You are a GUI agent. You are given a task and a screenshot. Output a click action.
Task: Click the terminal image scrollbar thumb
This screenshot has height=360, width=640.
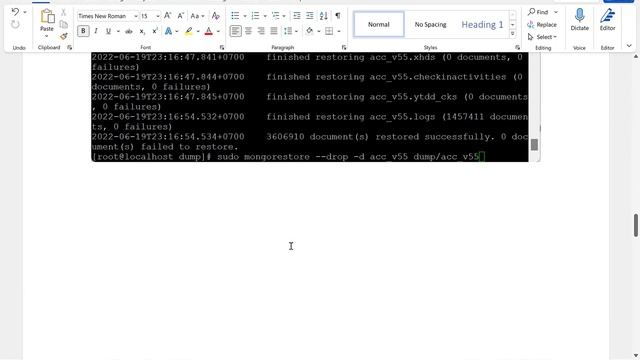pos(534,144)
